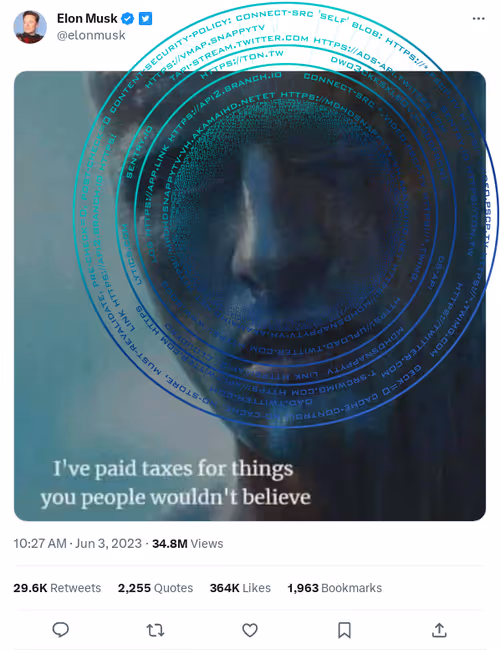Open the 2,255 Quotes list
Image resolution: width=500 pixels, height=650 pixels.
click(x=155, y=588)
